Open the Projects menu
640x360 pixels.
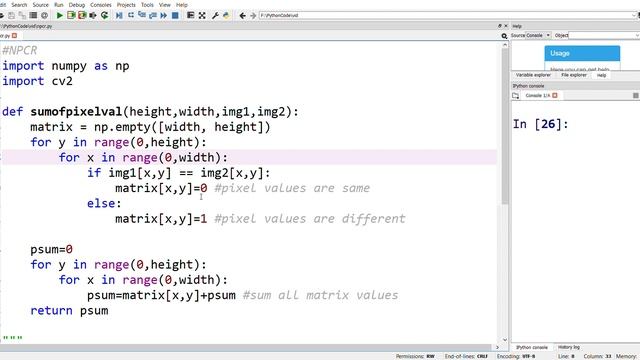(126, 5)
